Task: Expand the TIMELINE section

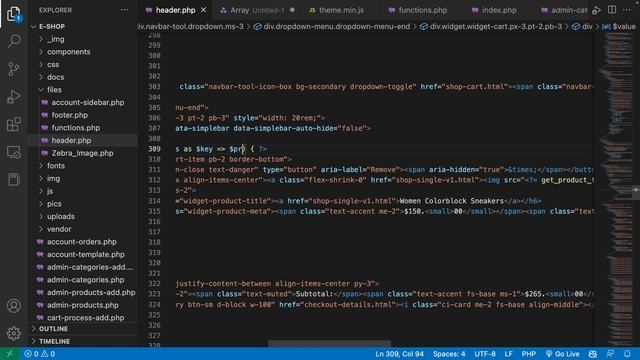Action: click(54, 341)
